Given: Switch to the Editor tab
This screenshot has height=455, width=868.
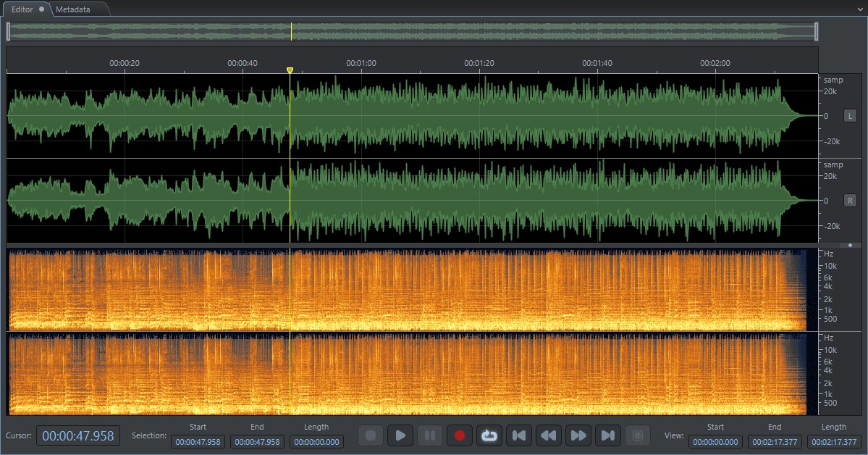Looking at the screenshot, I should point(27,9).
